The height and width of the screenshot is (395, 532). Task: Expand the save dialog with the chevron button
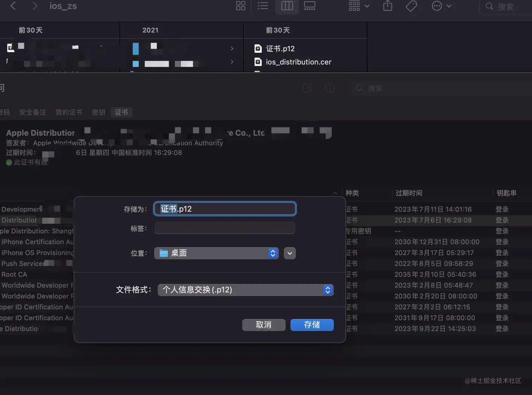point(289,253)
